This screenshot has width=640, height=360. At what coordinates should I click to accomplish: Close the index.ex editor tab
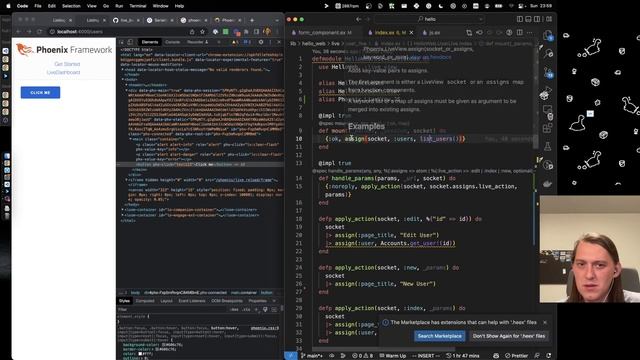[411, 33]
